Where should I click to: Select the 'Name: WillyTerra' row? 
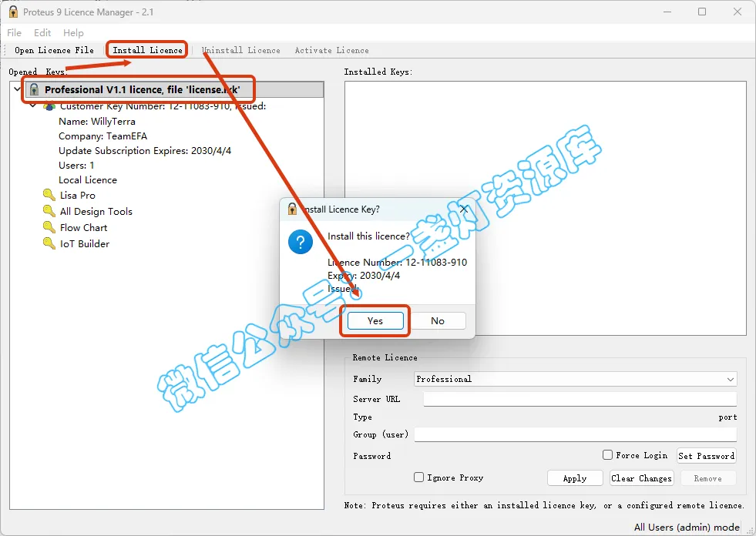(97, 122)
